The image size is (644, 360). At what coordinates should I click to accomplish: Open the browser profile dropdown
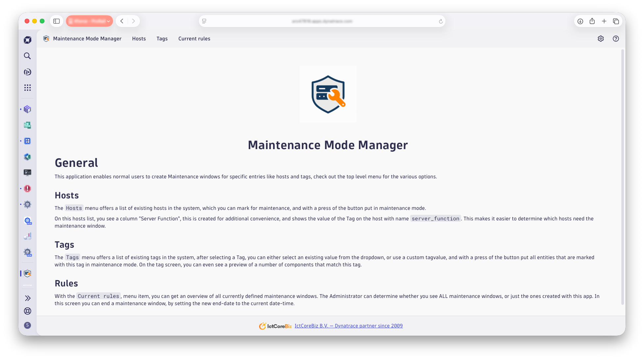[x=89, y=21]
